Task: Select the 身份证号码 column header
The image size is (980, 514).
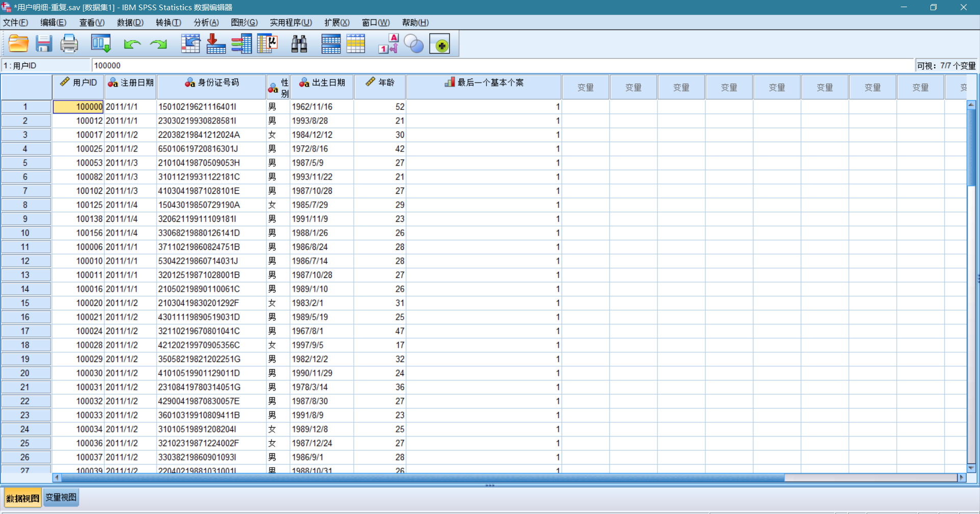Action: [211, 87]
